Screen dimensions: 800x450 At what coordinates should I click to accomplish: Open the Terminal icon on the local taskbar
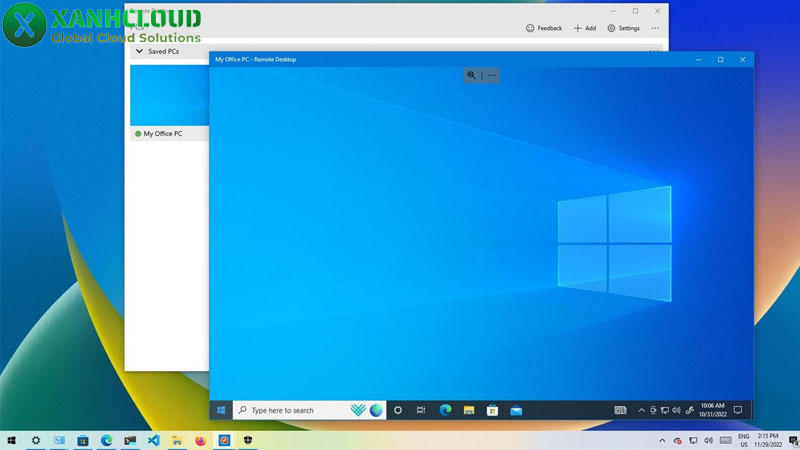point(130,440)
